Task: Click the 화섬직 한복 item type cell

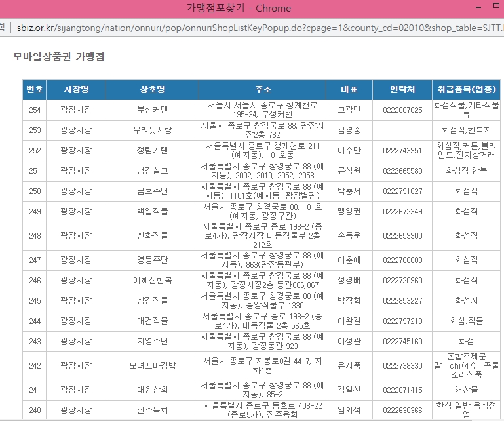Action: point(467,170)
